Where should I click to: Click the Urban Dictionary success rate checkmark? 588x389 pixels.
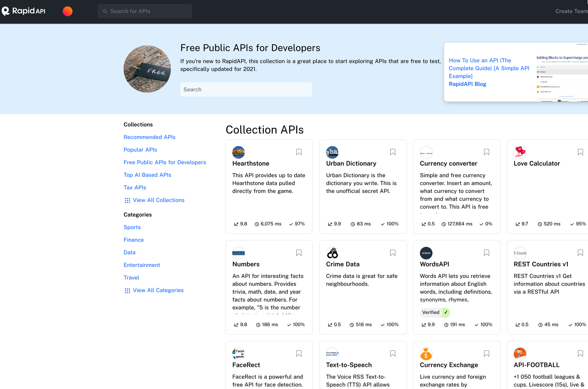pyautogui.click(x=383, y=224)
